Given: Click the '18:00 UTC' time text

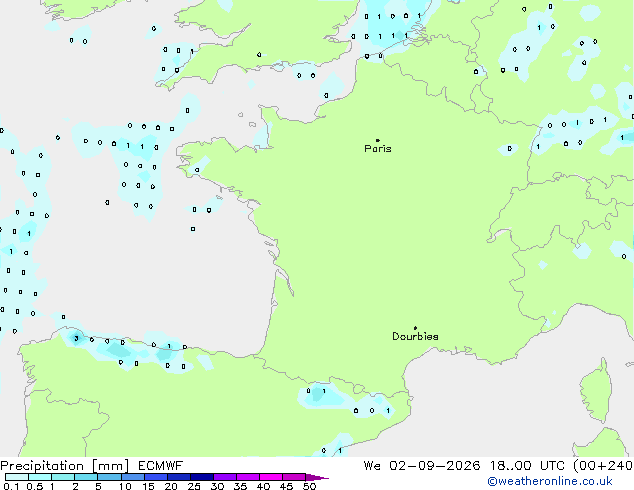Looking at the screenshot, I should click(527, 466).
